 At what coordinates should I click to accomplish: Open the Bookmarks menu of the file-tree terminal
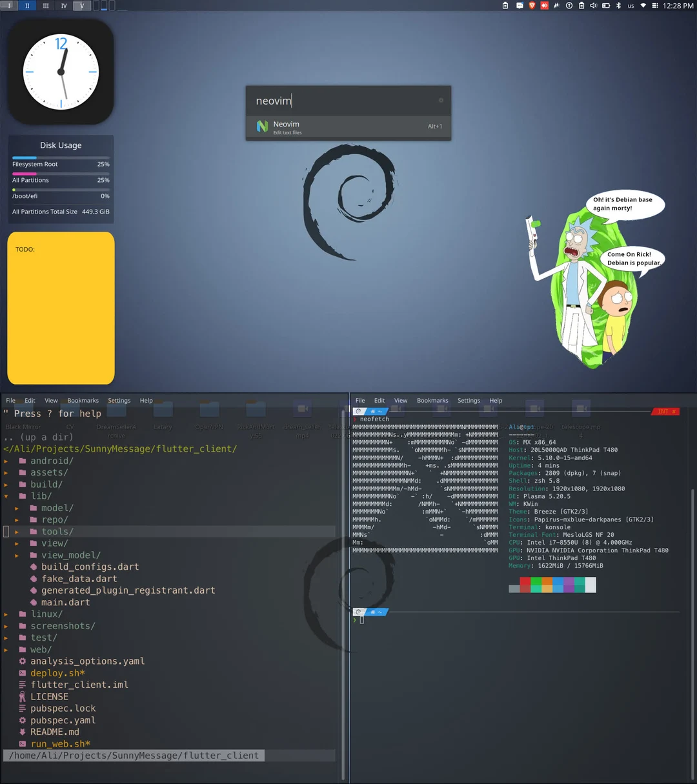[83, 400]
